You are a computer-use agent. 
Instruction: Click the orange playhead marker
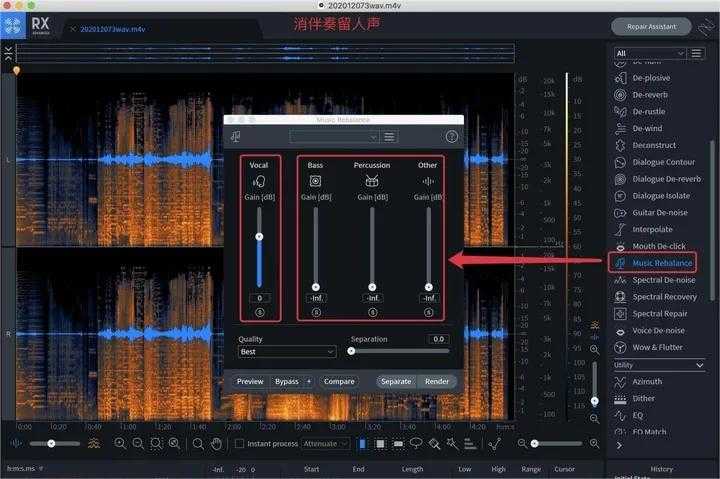[17, 71]
